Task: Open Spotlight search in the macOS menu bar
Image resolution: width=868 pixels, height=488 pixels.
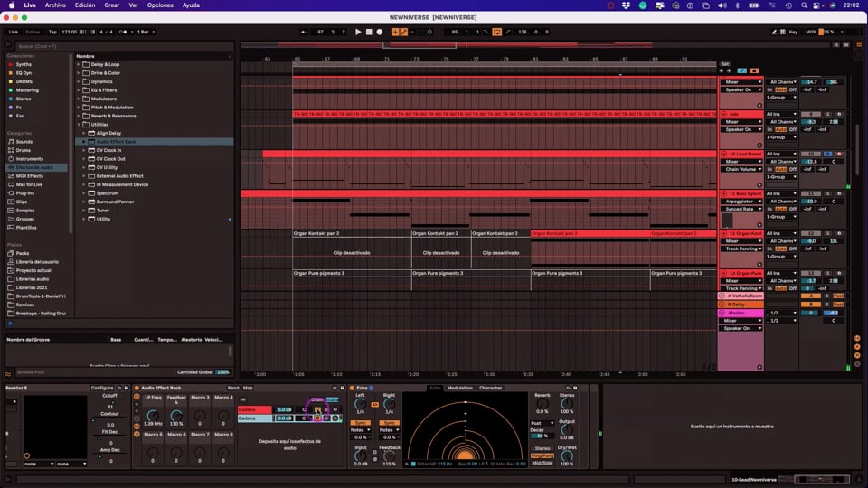Action: pyautogui.click(x=804, y=5)
